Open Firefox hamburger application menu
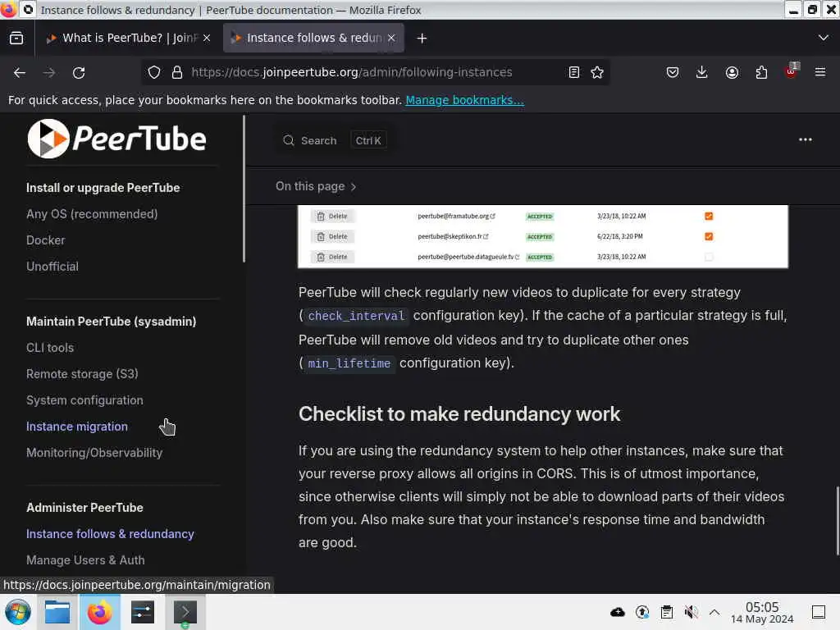 820,72
